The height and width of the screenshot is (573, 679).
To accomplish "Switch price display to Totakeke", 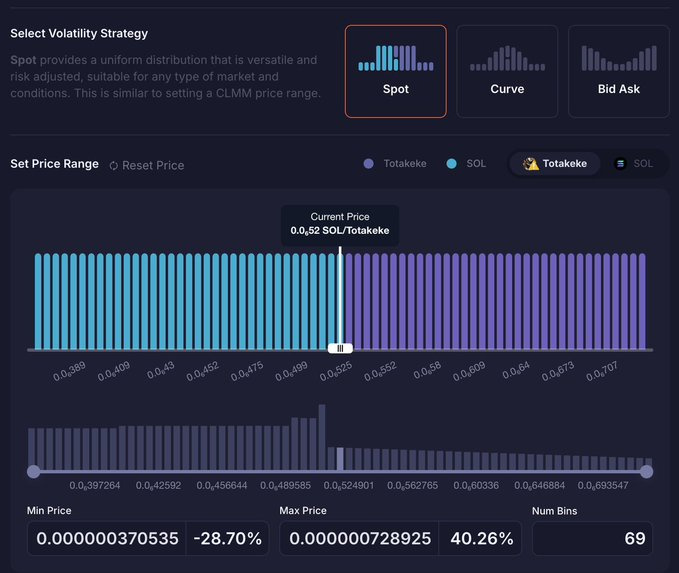I will [x=555, y=164].
